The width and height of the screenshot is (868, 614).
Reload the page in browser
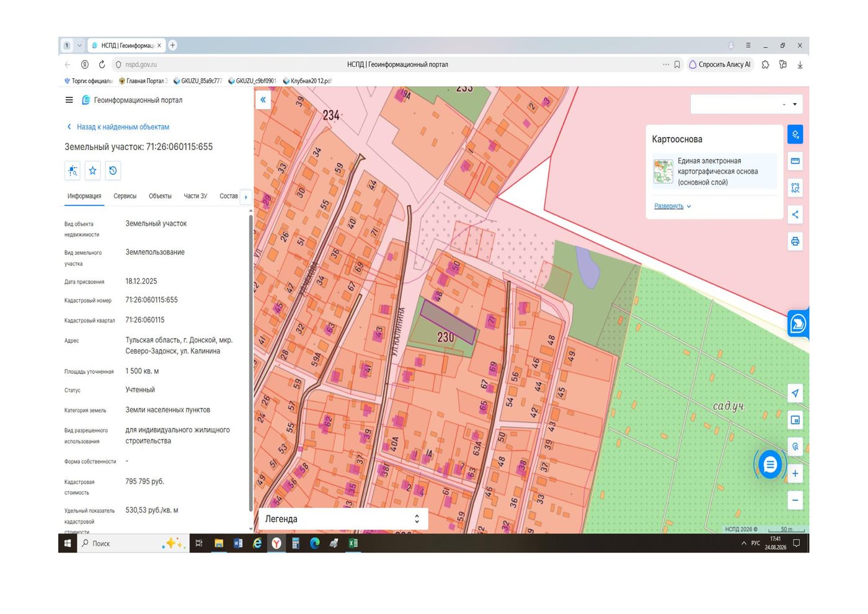(x=102, y=65)
